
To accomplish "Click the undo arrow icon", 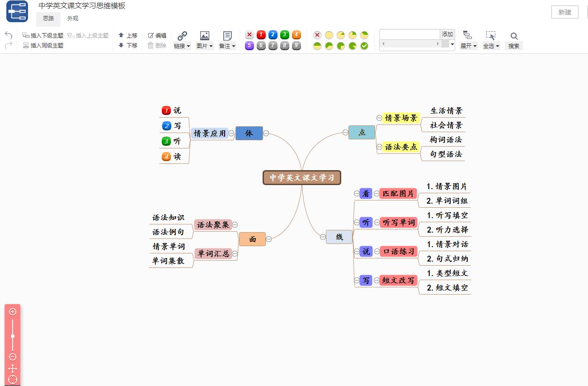I will click(8, 35).
